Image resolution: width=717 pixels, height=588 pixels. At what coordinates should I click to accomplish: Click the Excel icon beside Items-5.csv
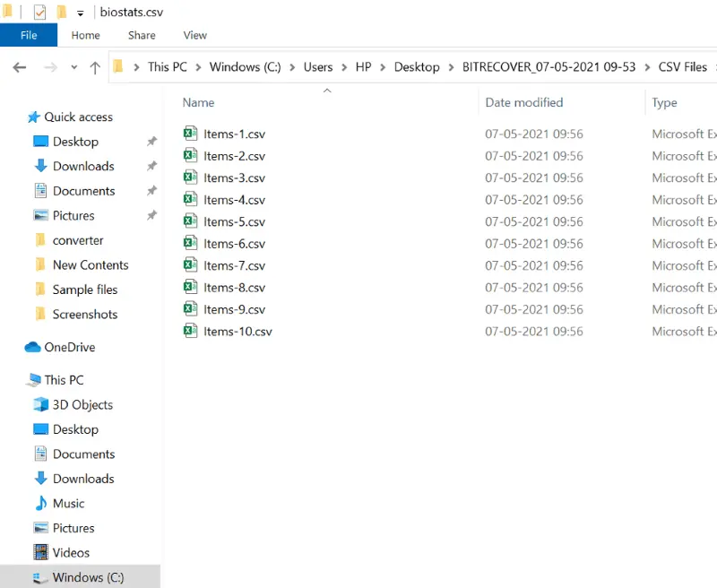pyautogui.click(x=190, y=221)
